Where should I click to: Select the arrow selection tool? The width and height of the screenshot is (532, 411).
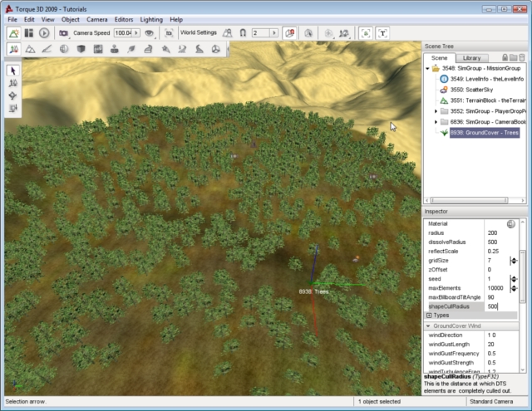coord(13,71)
